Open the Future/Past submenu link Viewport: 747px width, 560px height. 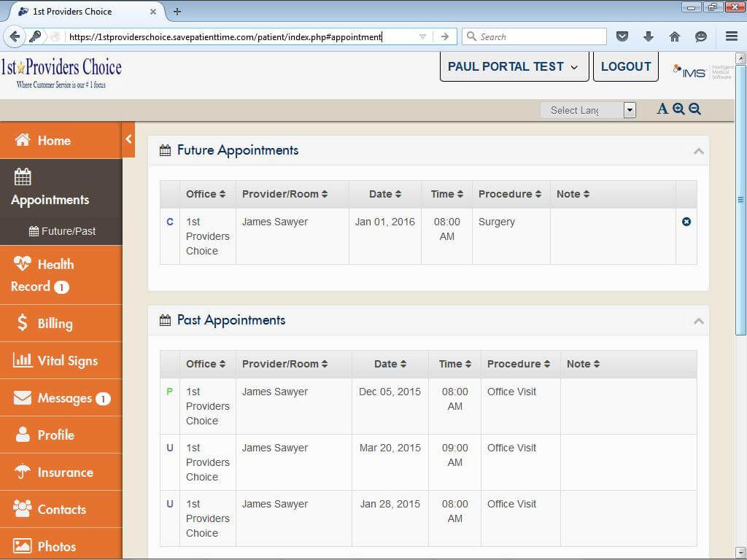[x=63, y=231]
